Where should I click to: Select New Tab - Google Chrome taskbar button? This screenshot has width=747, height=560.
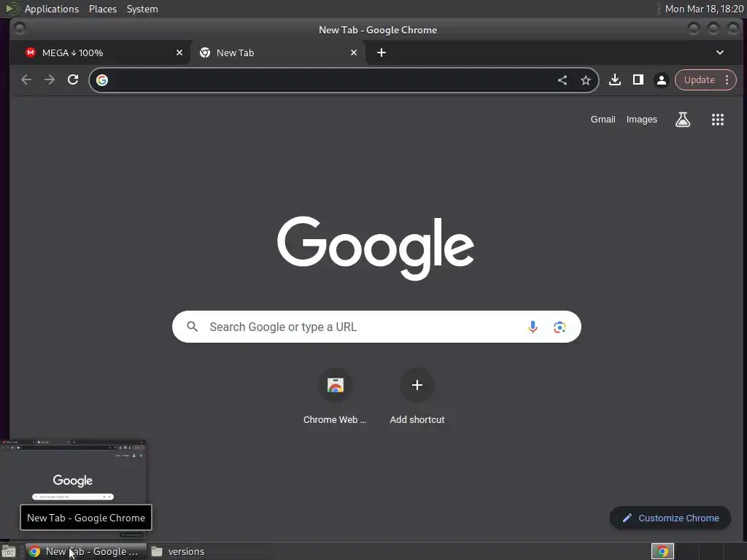[86, 551]
